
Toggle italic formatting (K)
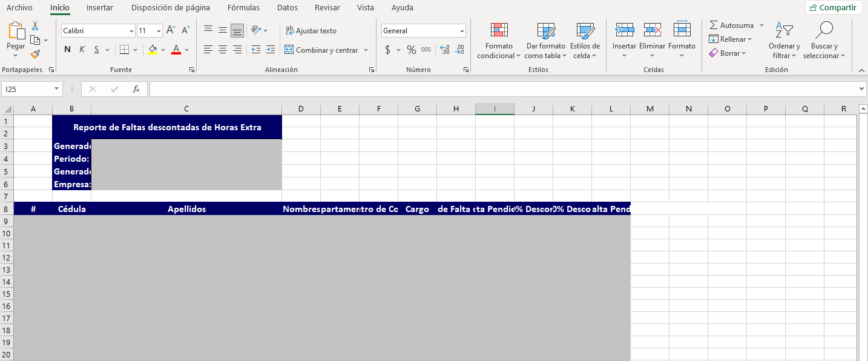[82, 50]
